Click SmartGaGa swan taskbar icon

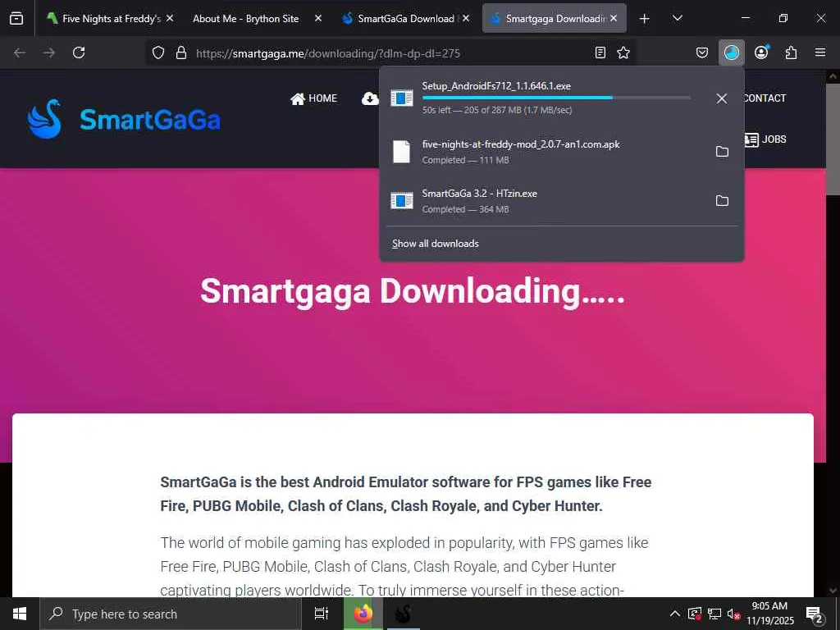pyautogui.click(x=403, y=614)
